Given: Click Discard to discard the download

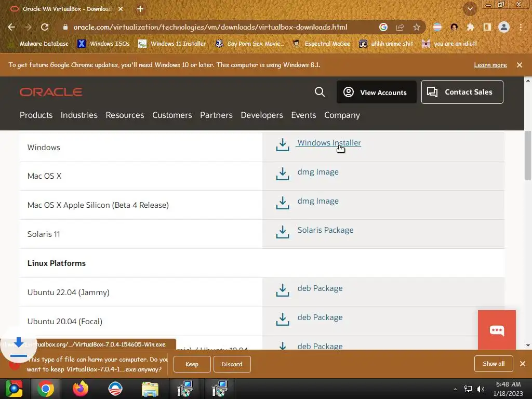Looking at the screenshot, I should pyautogui.click(x=232, y=364).
